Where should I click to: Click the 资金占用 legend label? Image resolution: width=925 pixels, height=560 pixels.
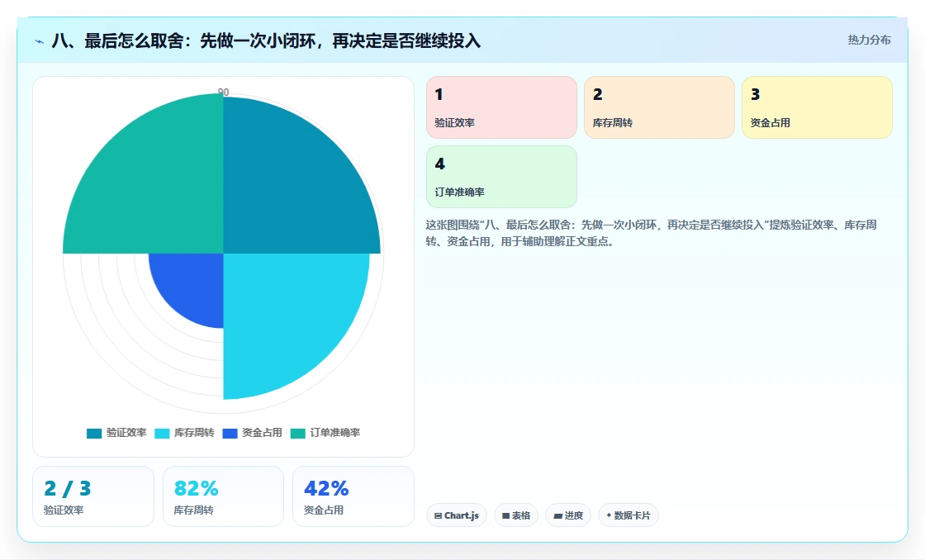point(262,433)
